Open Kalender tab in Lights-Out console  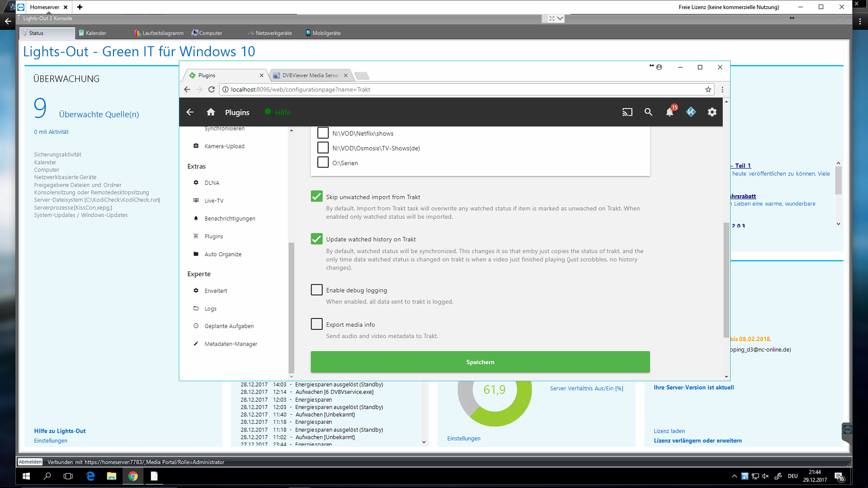click(x=93, y=33)
